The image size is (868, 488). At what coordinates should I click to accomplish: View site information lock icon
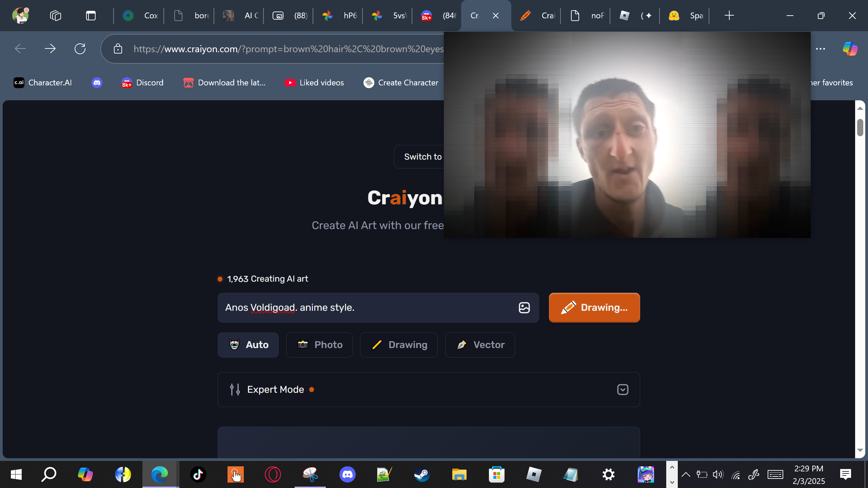(x=118, y=49)
